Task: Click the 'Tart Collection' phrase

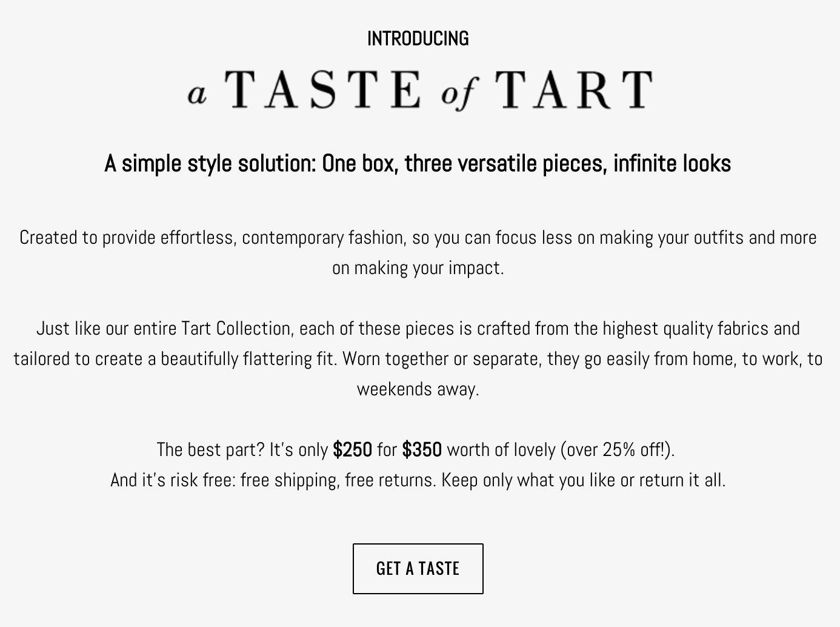Action: (x=238, y=328)
